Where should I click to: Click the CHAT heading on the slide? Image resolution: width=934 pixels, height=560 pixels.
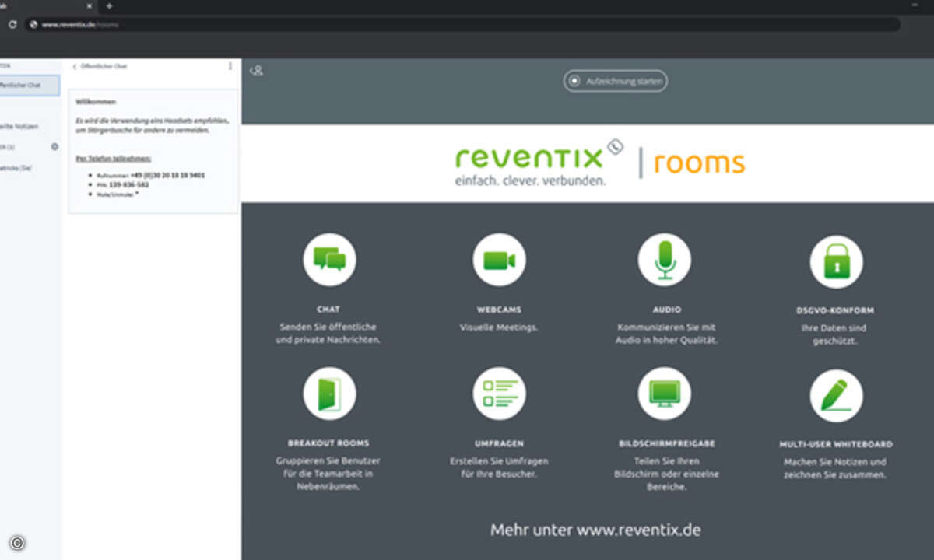328,310
